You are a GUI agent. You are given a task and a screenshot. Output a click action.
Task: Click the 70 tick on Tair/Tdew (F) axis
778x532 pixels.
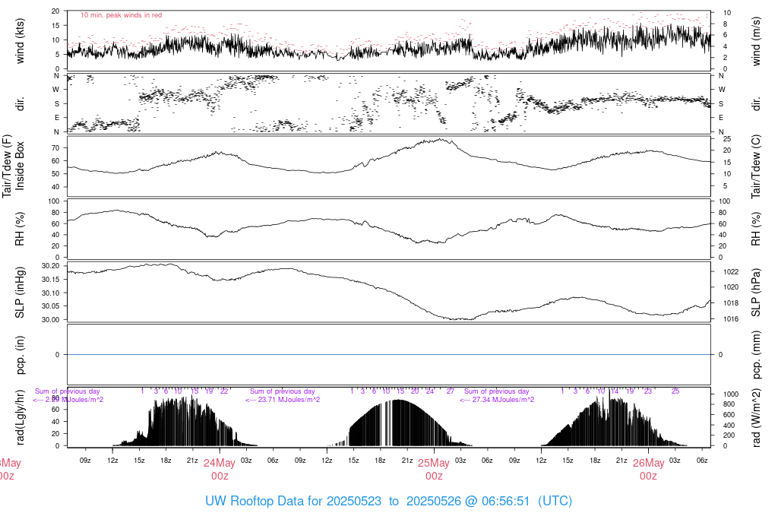click(55, 148)
